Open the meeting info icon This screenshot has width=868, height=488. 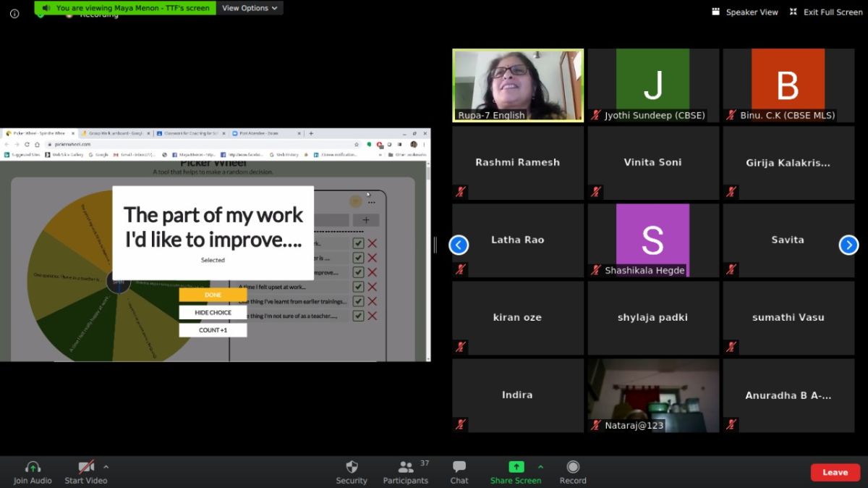coord(14,13)
